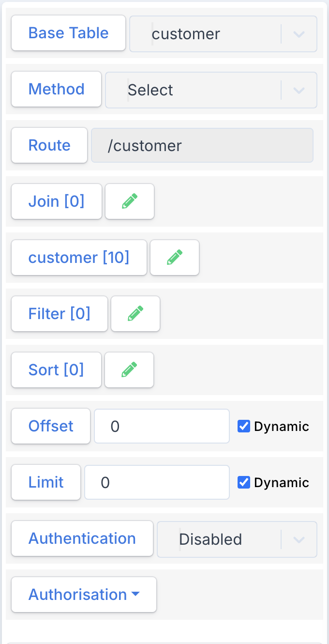Open the Base Table customer dropdown
The image size is (329, 644).
[x=223, y=34]
